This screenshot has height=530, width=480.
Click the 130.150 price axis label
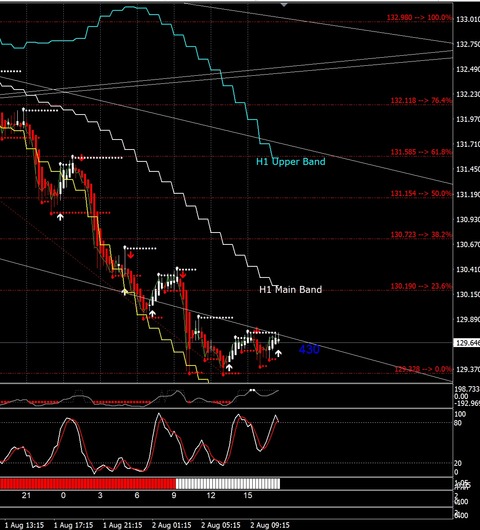[468, 294]
